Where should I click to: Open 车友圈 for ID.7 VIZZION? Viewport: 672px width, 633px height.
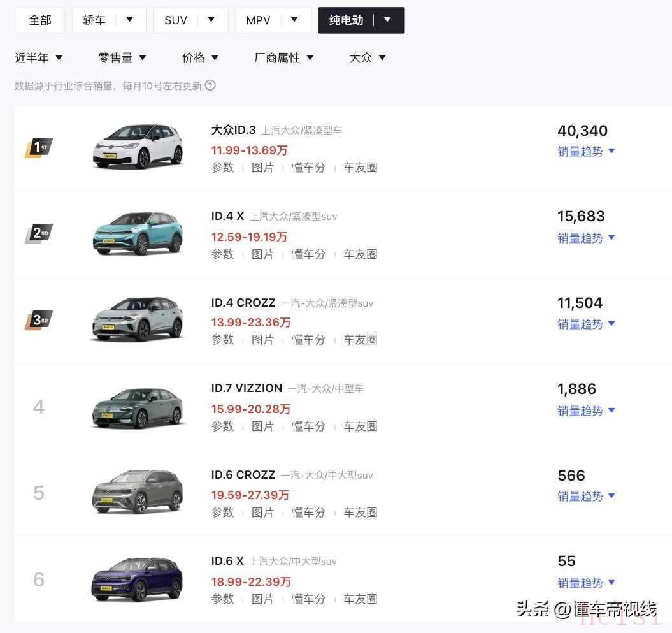pyautogui.click(x=361, y=426)
